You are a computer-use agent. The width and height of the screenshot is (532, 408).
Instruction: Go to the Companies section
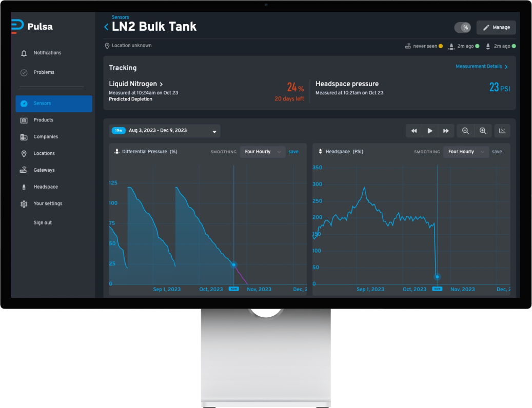click(46, 136)
